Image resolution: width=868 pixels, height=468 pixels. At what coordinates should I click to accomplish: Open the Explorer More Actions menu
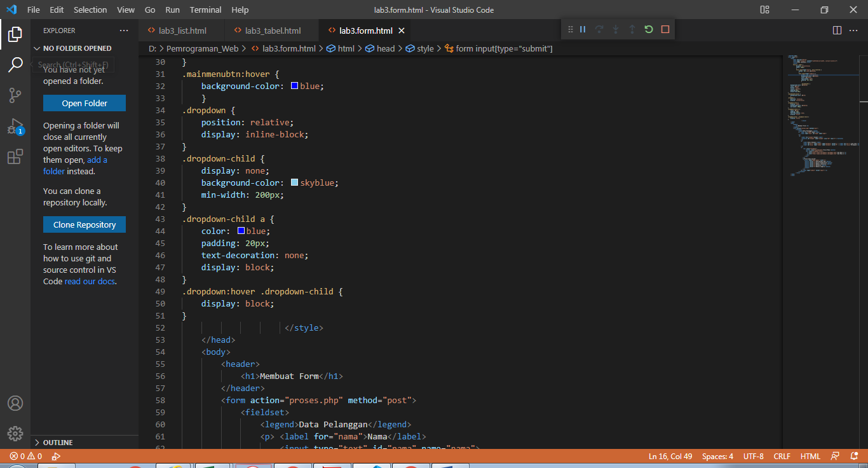click(x=125, y=30)
